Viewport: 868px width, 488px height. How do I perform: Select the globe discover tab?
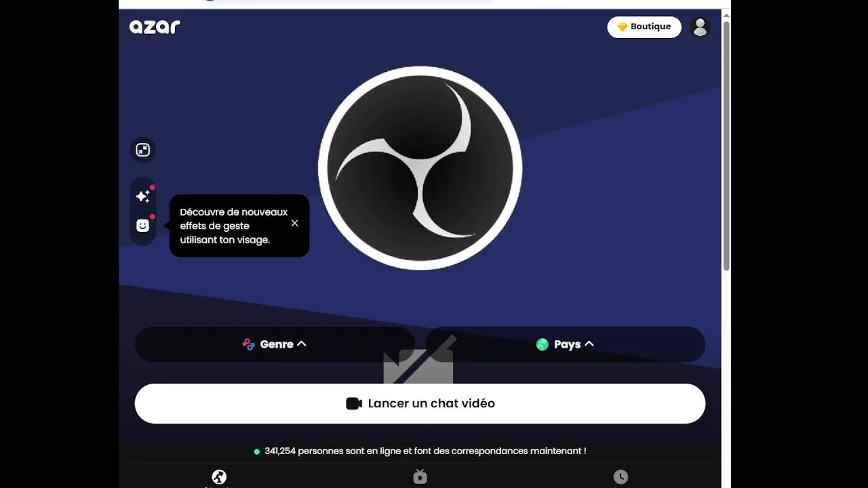click(x=219, y=477)
